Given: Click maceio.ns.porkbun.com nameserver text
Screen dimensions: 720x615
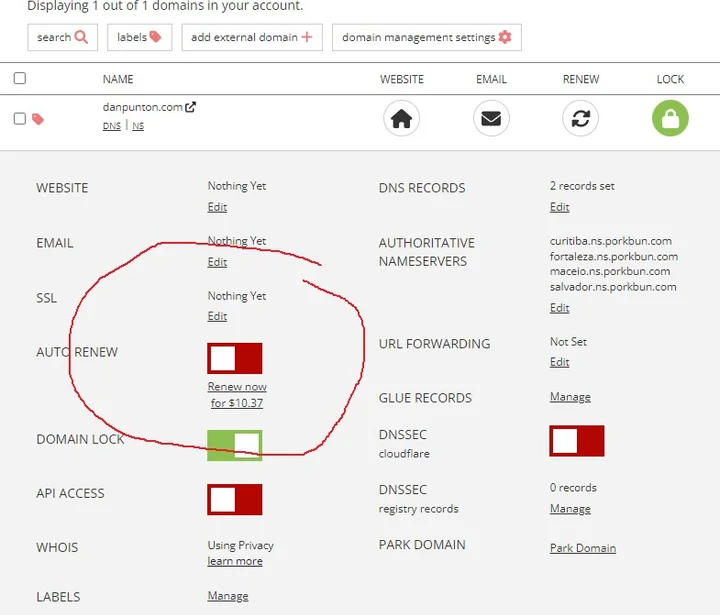Looking at the screenshot, I should [x=610, y=271].
